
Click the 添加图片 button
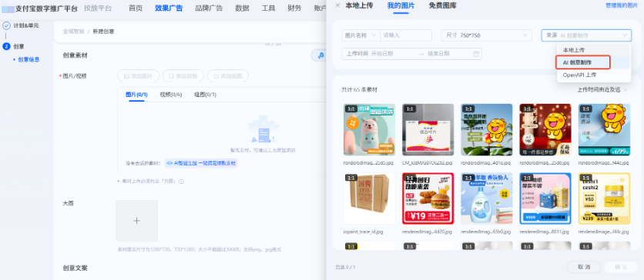139,76
